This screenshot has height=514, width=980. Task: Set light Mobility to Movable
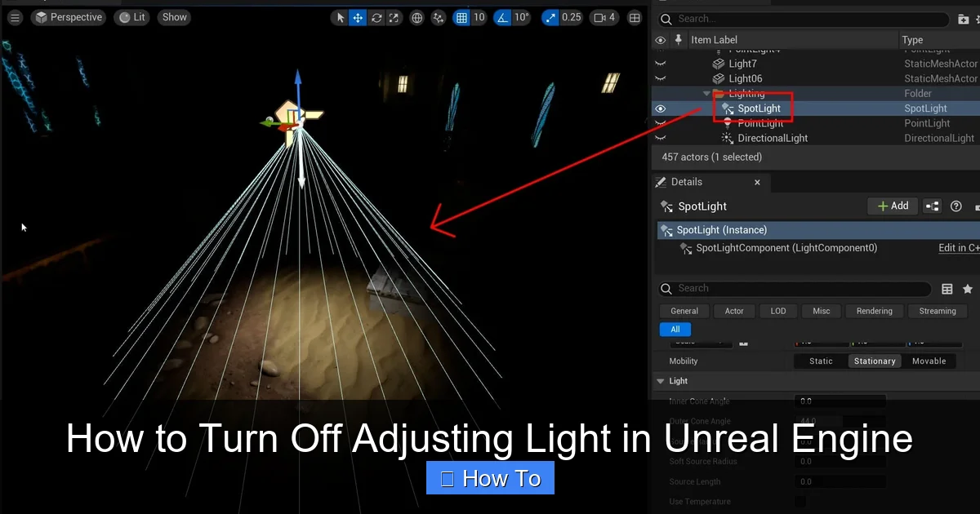click(929, 361)
